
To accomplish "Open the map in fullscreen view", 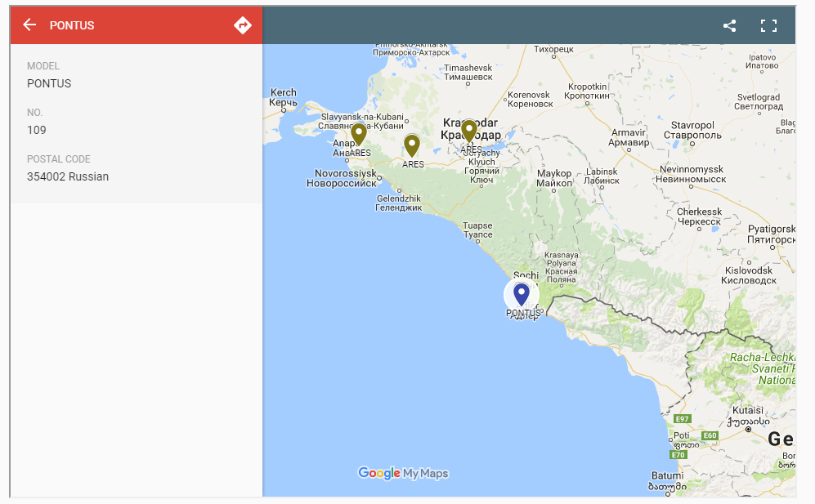I will coord(768,25).
